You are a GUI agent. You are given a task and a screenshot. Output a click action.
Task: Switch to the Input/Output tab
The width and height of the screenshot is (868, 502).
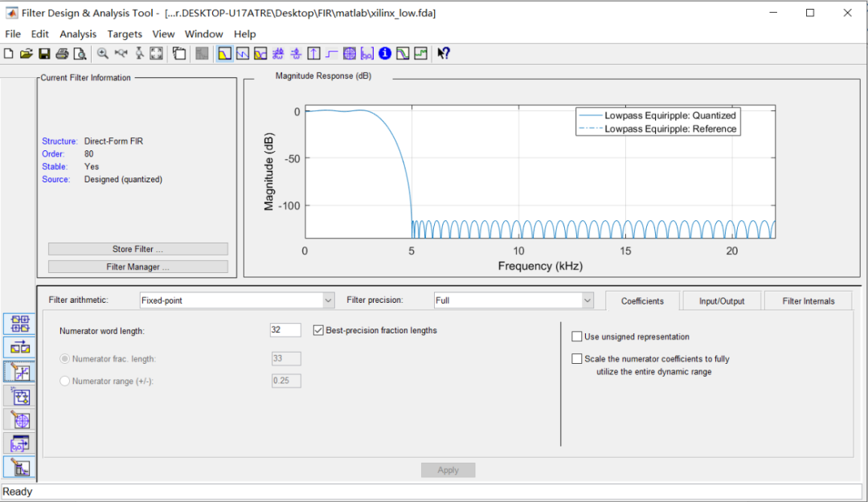[721, 301]
